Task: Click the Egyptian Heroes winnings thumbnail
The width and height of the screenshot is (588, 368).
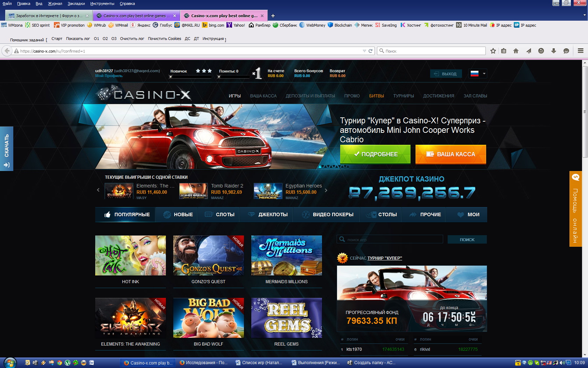Action: [x=268, y=191]
